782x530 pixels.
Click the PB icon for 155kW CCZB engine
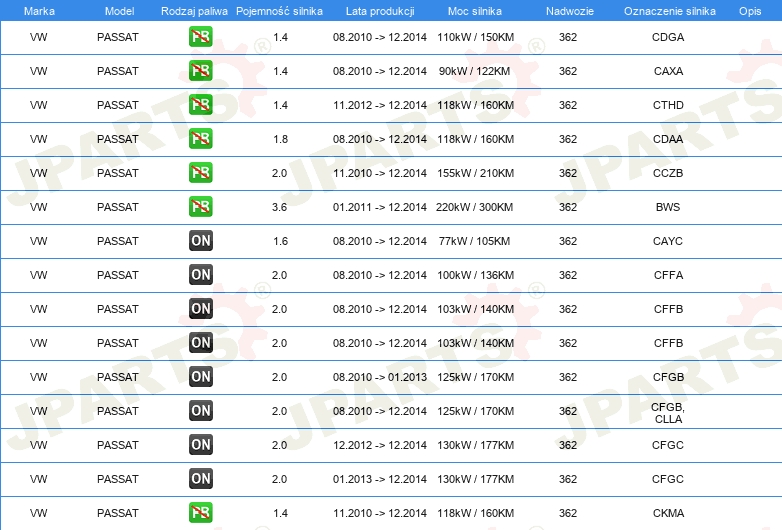pos(200,173)
